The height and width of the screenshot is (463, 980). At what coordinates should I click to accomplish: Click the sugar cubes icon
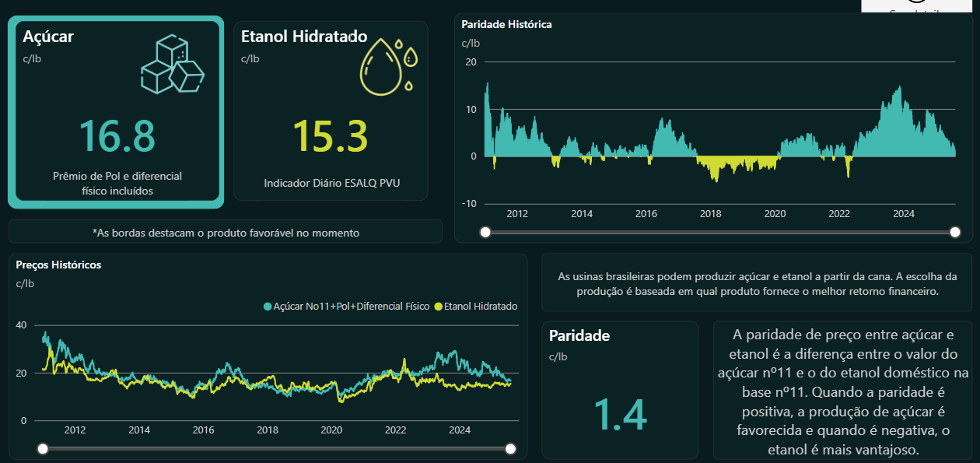pos(172,65)
